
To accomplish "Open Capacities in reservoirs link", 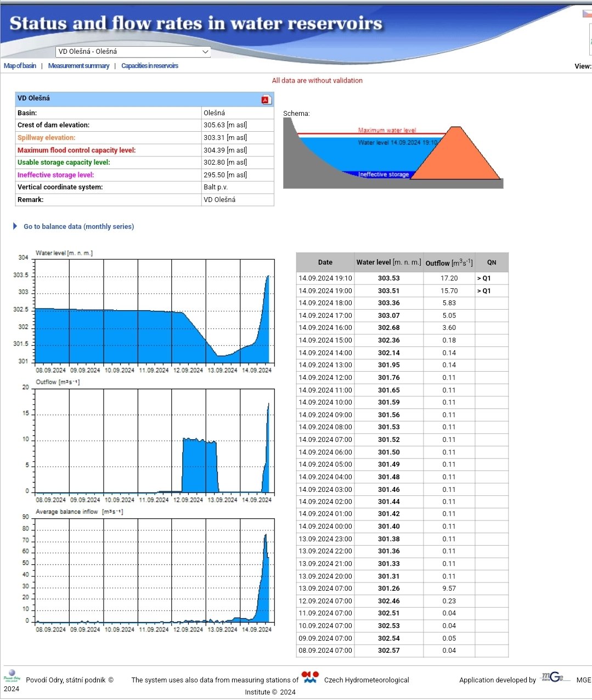I will [x=150, y=66].
